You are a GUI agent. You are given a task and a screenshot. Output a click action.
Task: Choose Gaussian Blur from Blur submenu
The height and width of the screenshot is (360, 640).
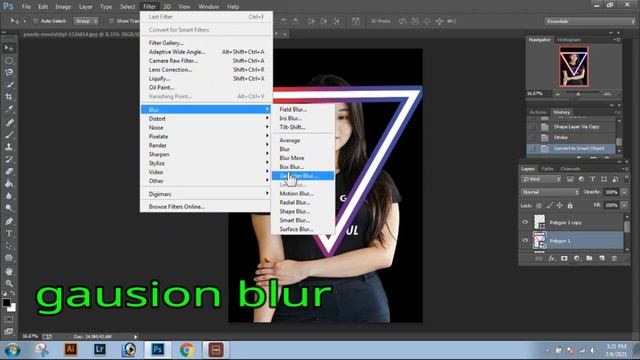[302, 176]
